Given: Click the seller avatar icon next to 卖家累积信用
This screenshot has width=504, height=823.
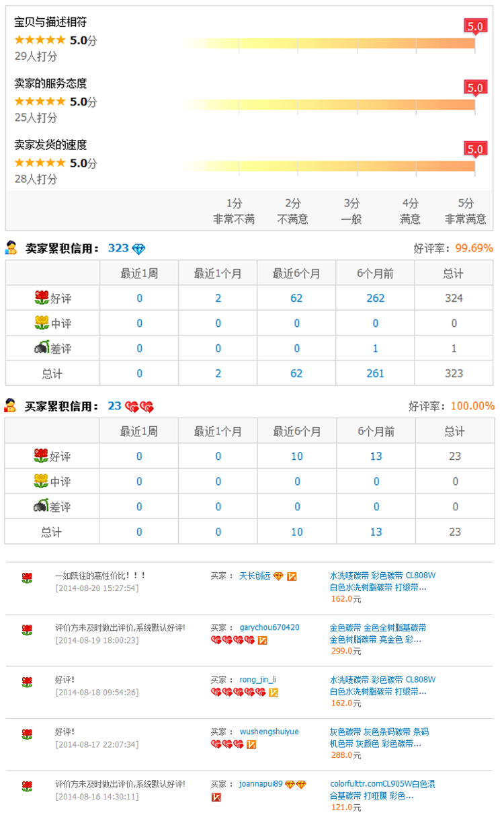Looking at the screenshot, I should pos(11,248).
